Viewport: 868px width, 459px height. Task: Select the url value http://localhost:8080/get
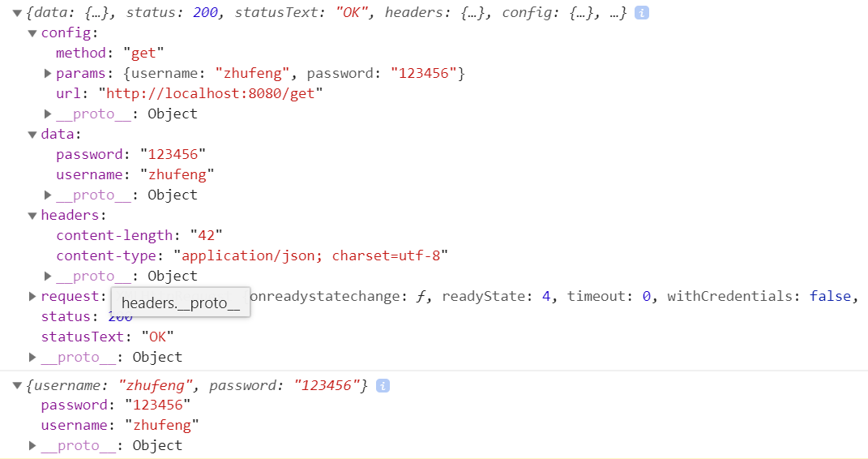click(x=211, y=94)
